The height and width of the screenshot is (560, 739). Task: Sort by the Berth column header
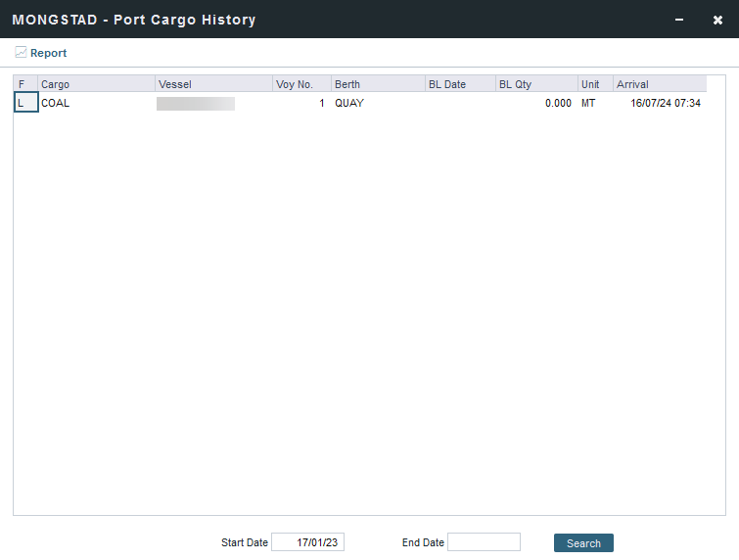tap(378, 84)
